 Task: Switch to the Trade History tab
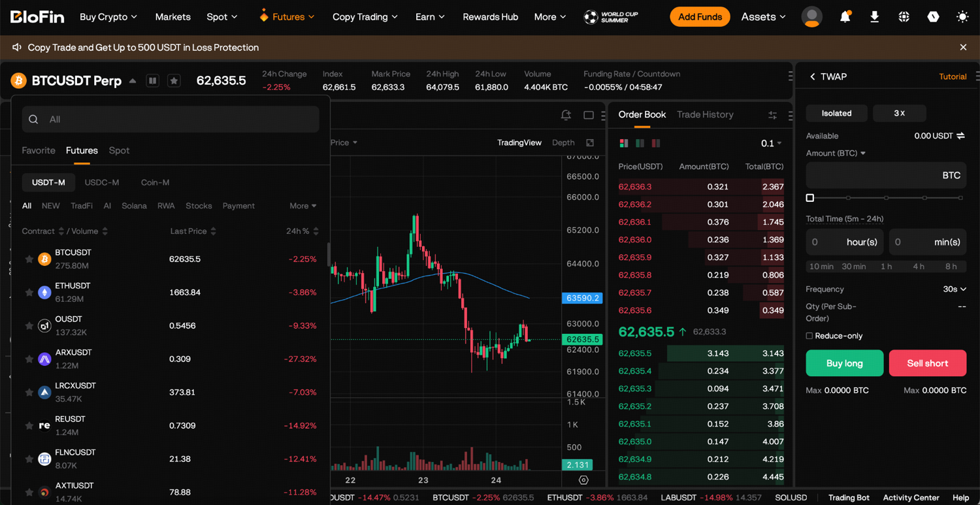705,114
